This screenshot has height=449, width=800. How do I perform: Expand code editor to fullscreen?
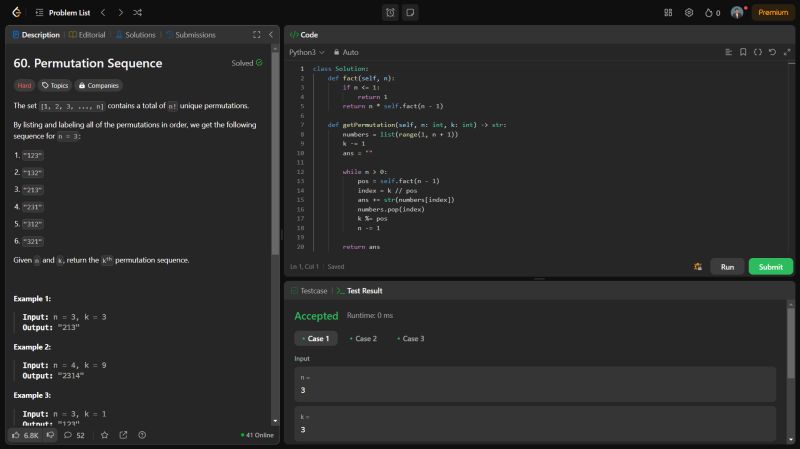787,52
